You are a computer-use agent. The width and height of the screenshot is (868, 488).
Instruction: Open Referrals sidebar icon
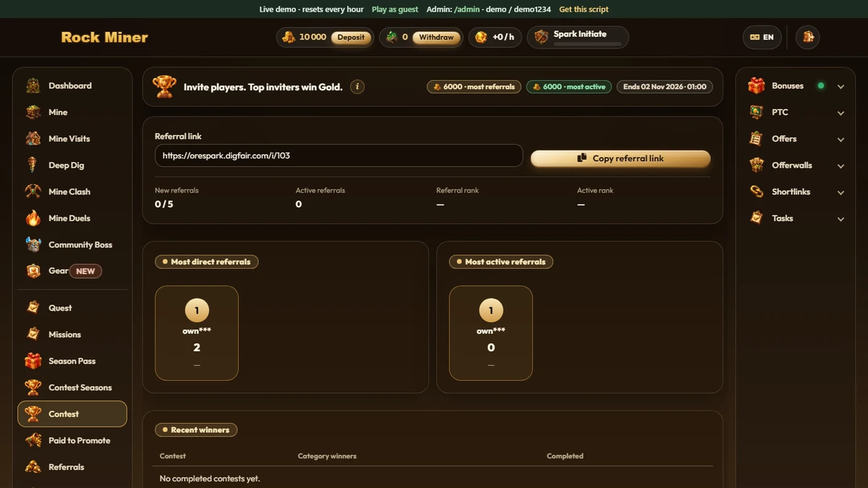[33, 467]
